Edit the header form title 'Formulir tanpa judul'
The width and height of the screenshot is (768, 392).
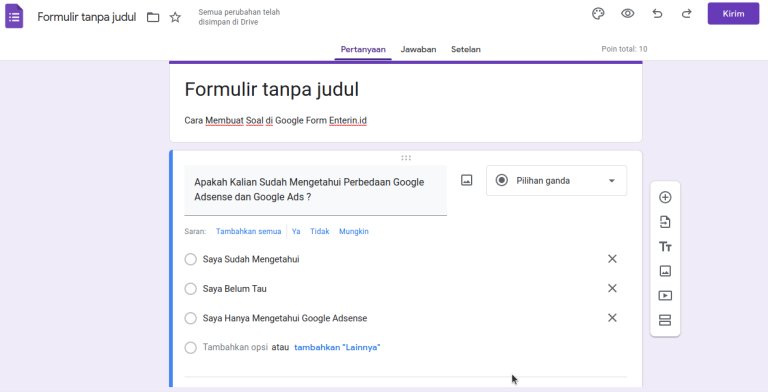(x=87, y=17)
